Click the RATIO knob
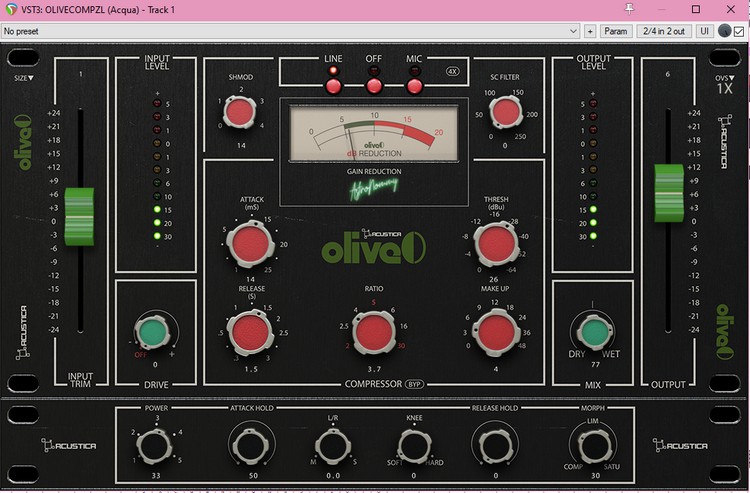The width and height of the screenshot is (750, 493). [374, 332]
